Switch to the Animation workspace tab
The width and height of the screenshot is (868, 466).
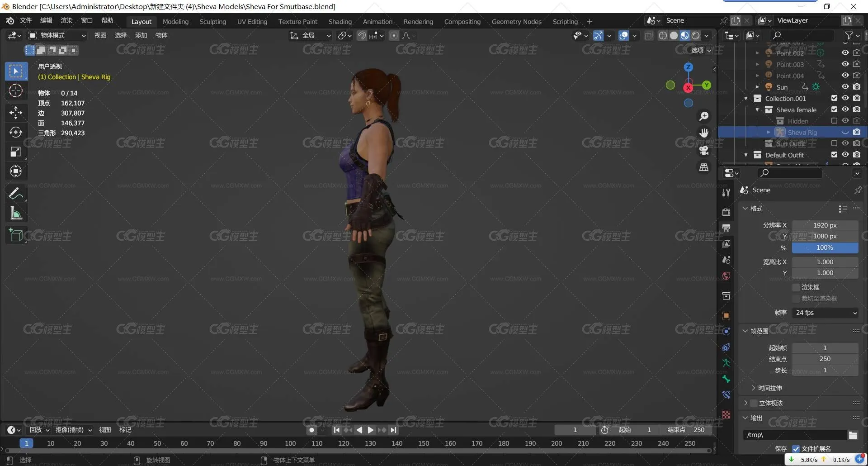pos(377,22)
